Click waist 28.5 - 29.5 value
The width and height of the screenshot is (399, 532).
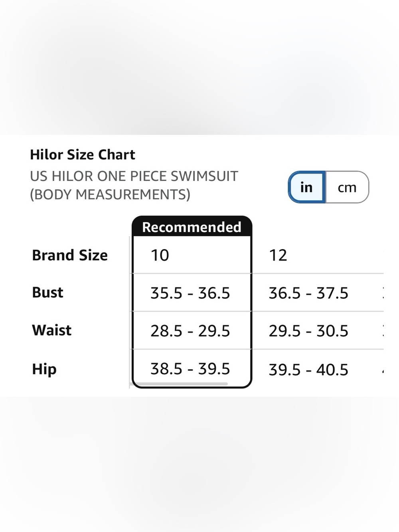(x=190, y=331)
